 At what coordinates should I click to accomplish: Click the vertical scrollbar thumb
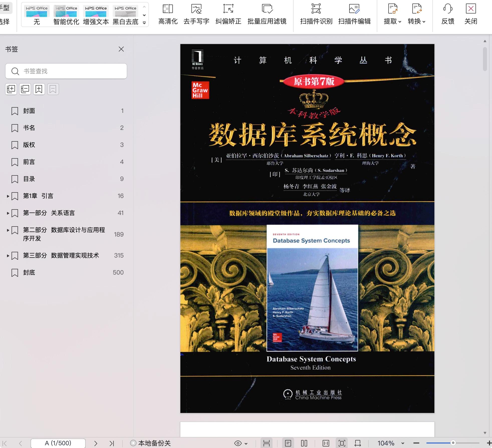[x=485, y=59]
